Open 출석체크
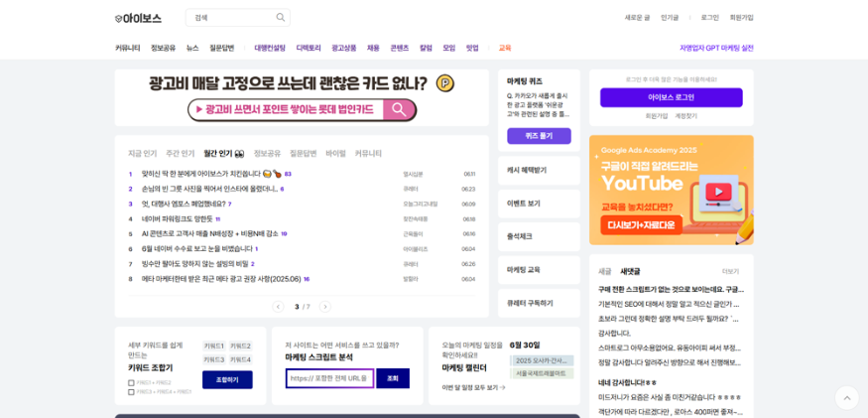The width and height of the screenshot is (868, 418). (x=539, y=236)
